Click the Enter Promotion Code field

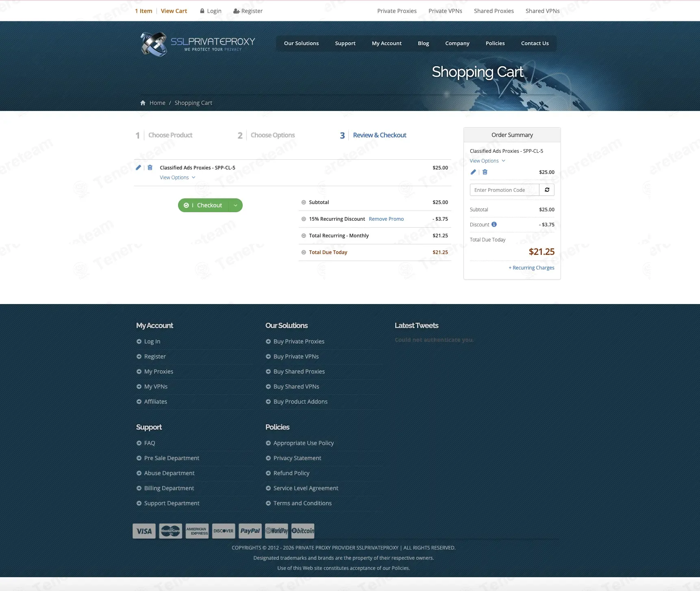504,190
